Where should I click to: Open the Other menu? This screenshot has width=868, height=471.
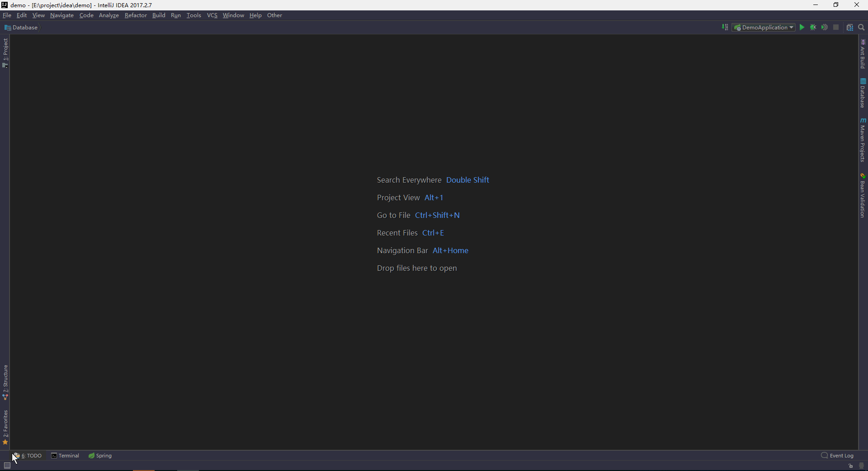274,15
